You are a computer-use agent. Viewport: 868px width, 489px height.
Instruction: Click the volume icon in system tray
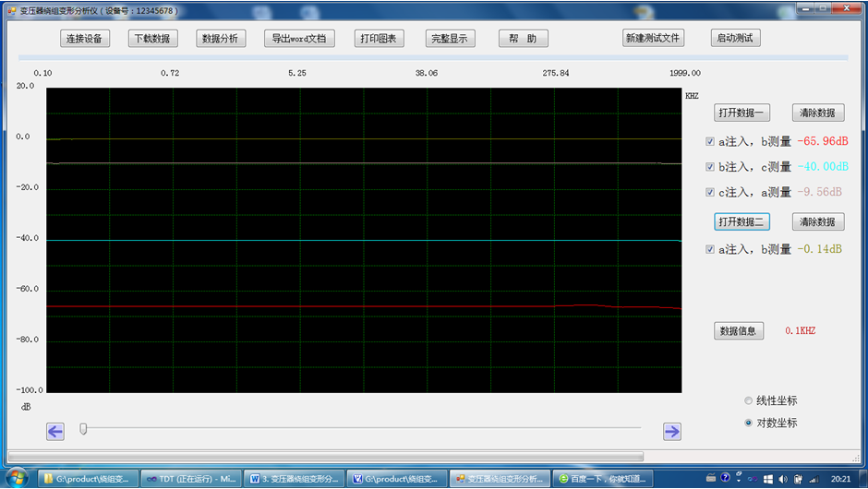[x=783, y=479]
